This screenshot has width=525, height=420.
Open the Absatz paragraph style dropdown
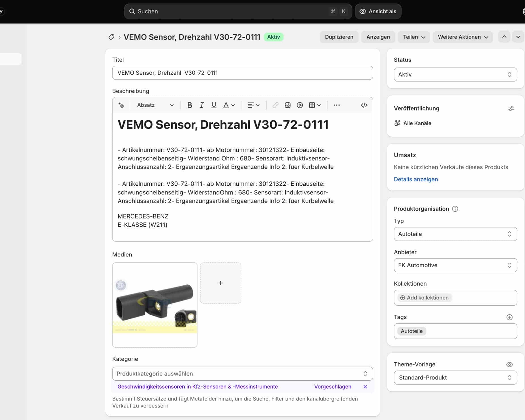155,105
